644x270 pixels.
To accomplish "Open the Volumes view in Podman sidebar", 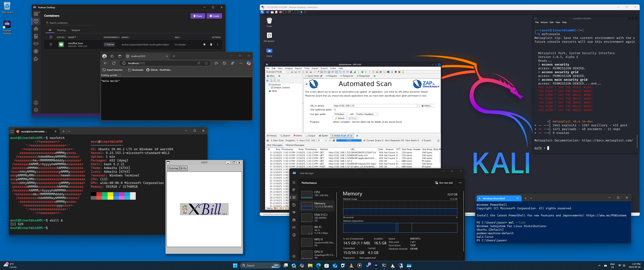I will click(x=36, y=44).
